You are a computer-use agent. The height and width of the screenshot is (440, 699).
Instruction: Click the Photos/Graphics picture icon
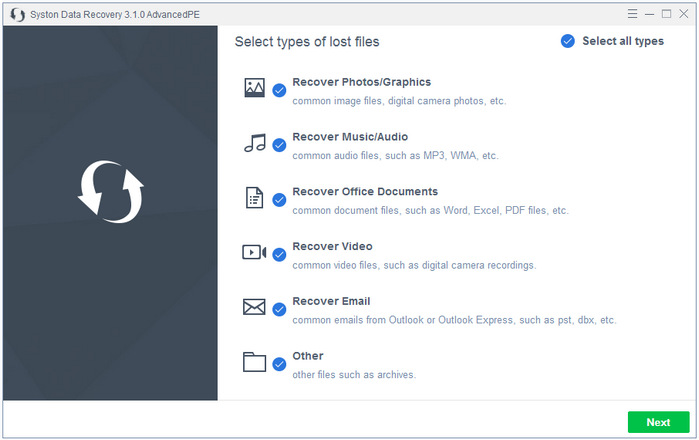pos(254,88)
